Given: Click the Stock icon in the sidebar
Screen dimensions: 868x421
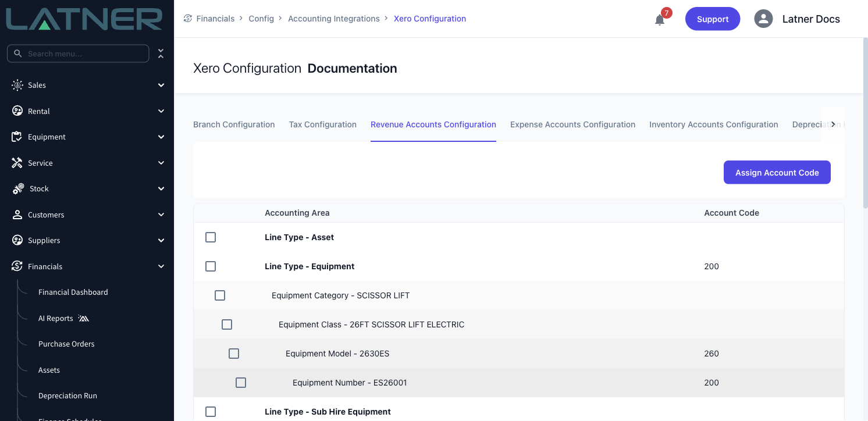Looking at the screenshot, I should (19, 188).
